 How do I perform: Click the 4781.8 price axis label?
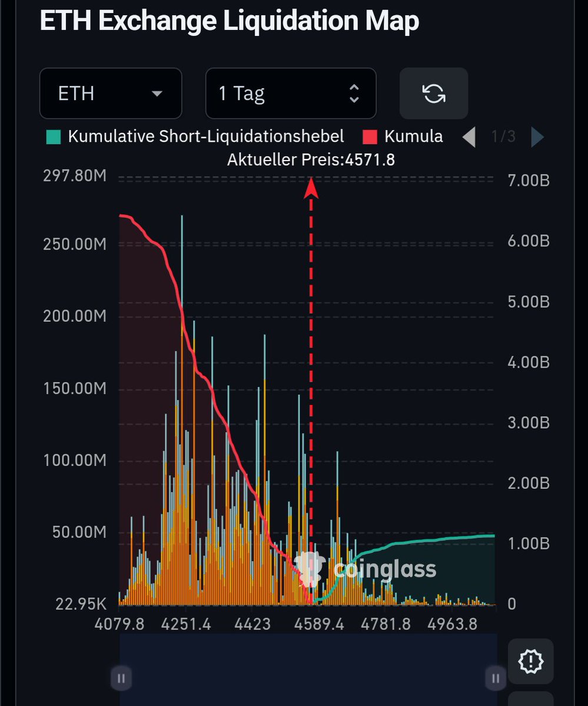click(x=386, y=624)
